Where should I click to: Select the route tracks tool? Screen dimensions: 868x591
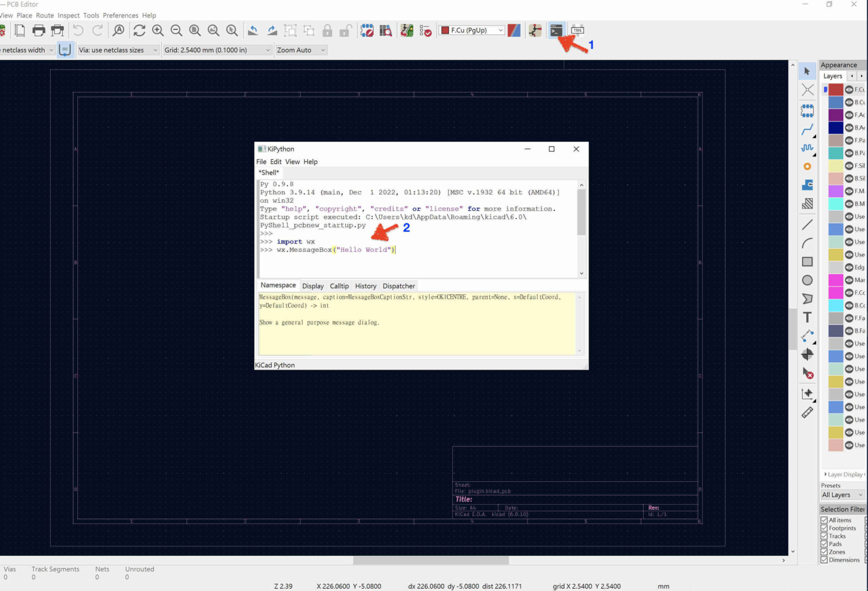[x=807, y=129]
